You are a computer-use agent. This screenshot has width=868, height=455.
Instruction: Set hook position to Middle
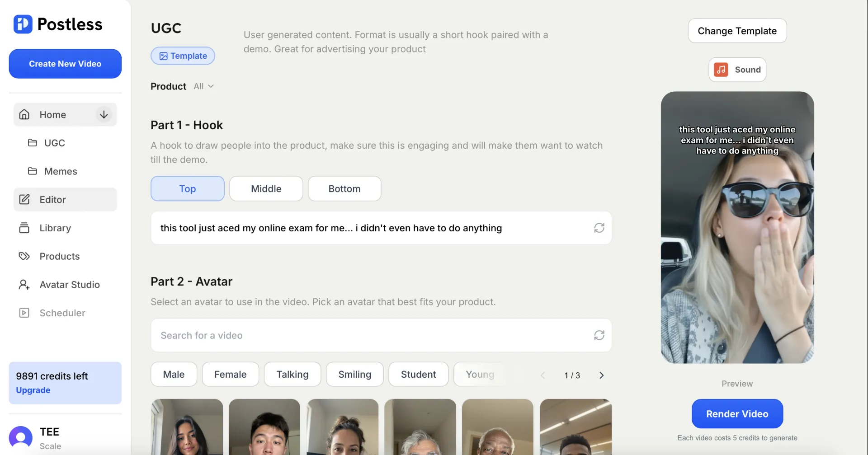(x=266, y=189)
